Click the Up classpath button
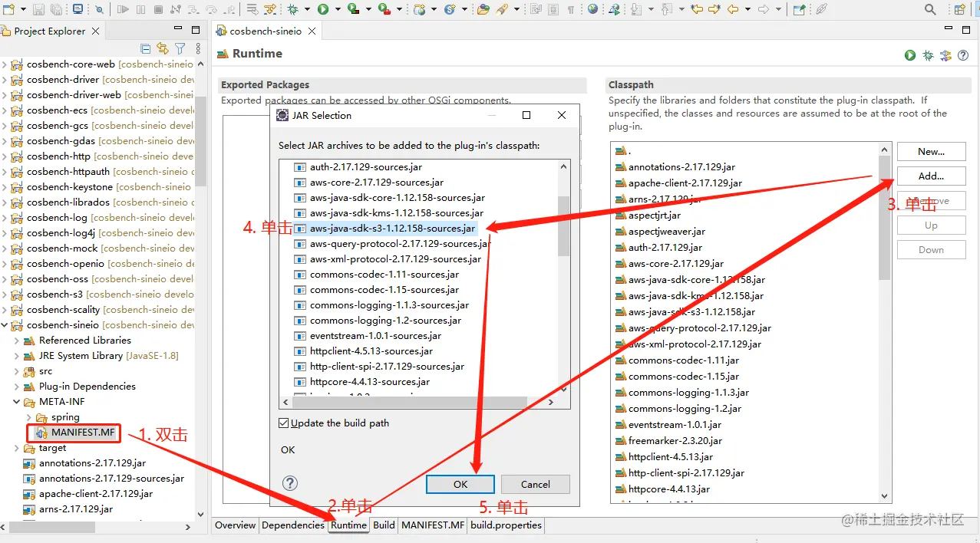This screenshot has width=980, height=543. pos(931,225)
